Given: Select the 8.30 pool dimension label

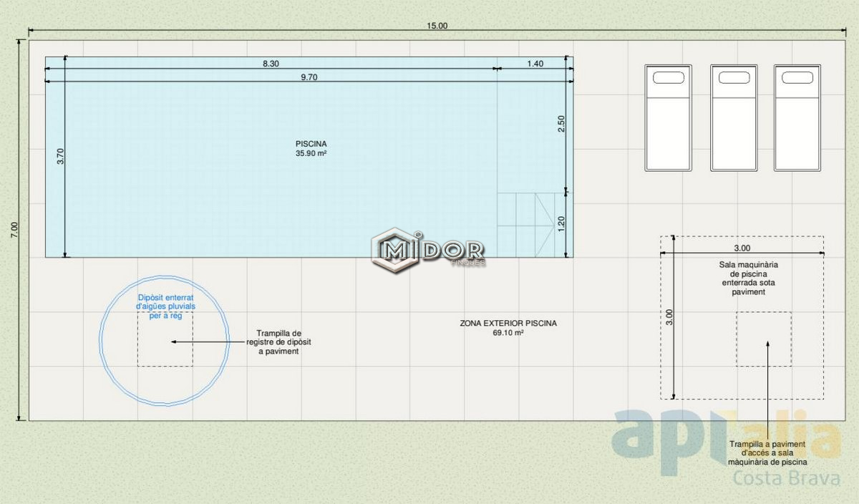Looking at the screenshot, I should 271,64.
